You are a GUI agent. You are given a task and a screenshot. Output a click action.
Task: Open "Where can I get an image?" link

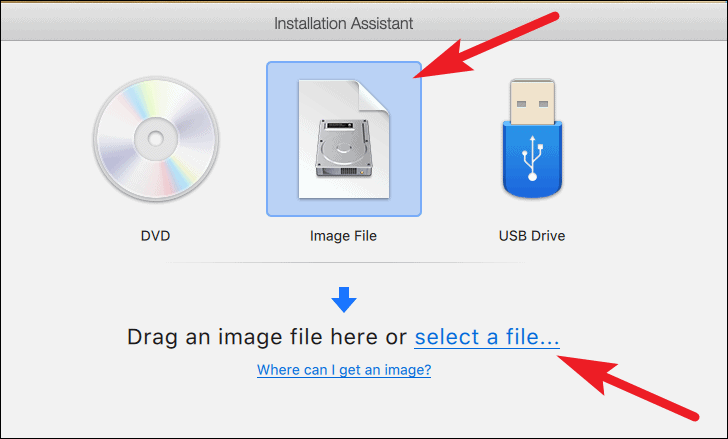[344, 370]
